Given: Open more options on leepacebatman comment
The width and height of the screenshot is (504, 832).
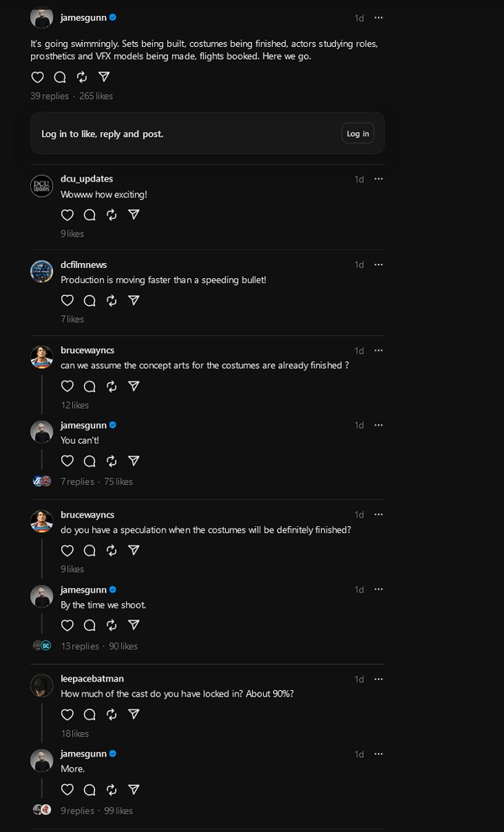Looking at the screenshot, I should 379,679.
